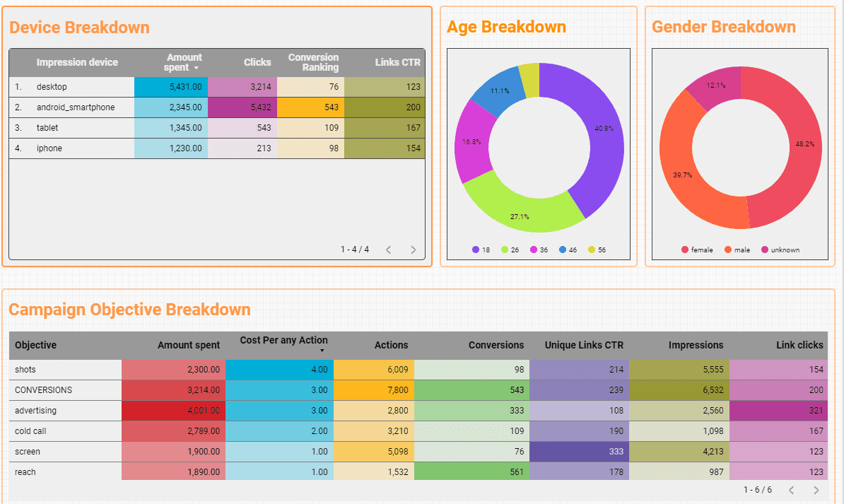Go to previous page in Device Breakdown table
844x504 pixels.
(x=388, y=250)
